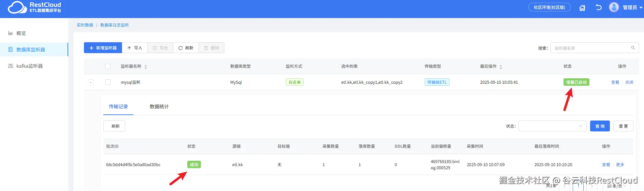Click 查看 link for mysql监听
Viewport: 644px width, 191px height.
tap(615, 82)
